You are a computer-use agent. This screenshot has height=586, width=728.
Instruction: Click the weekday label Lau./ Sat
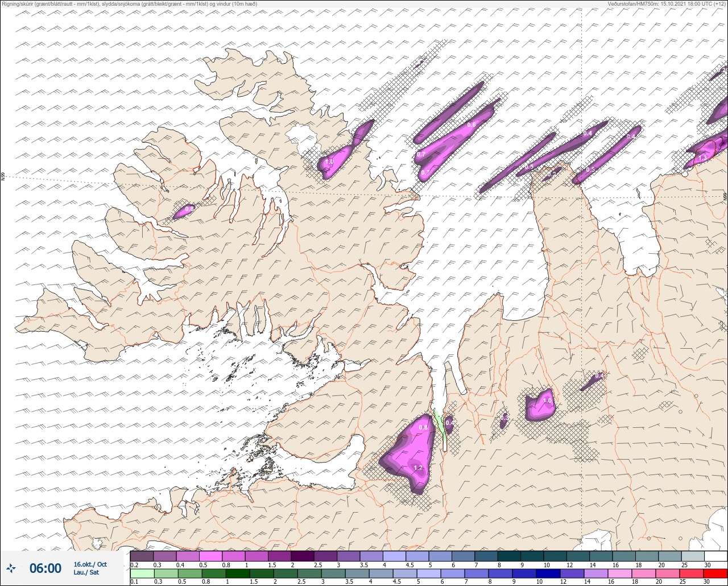[86, 572]
